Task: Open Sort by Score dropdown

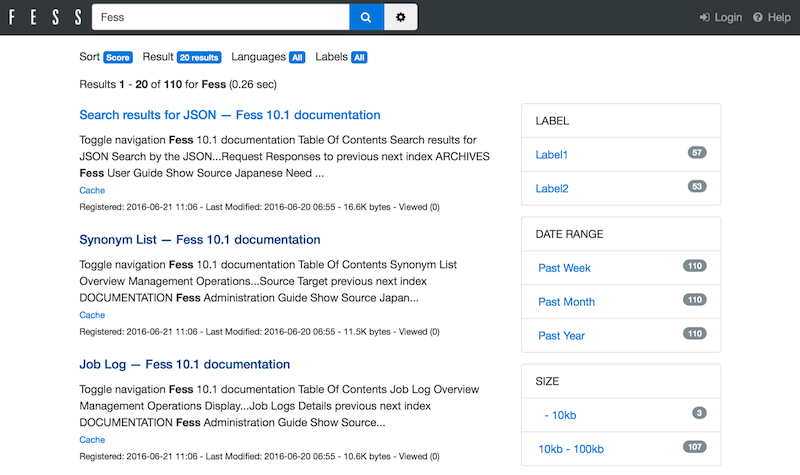Action: (x=117, y=57)
